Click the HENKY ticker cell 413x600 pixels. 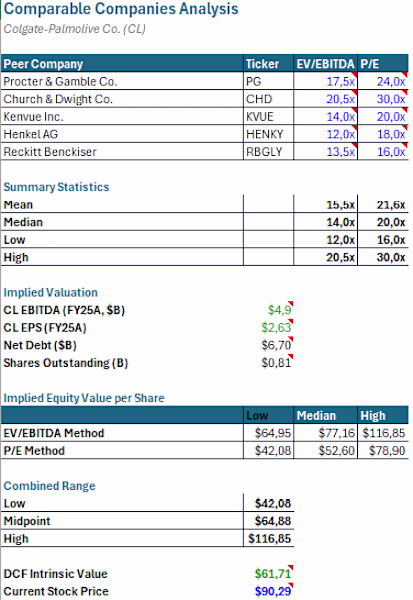[268, 134]
